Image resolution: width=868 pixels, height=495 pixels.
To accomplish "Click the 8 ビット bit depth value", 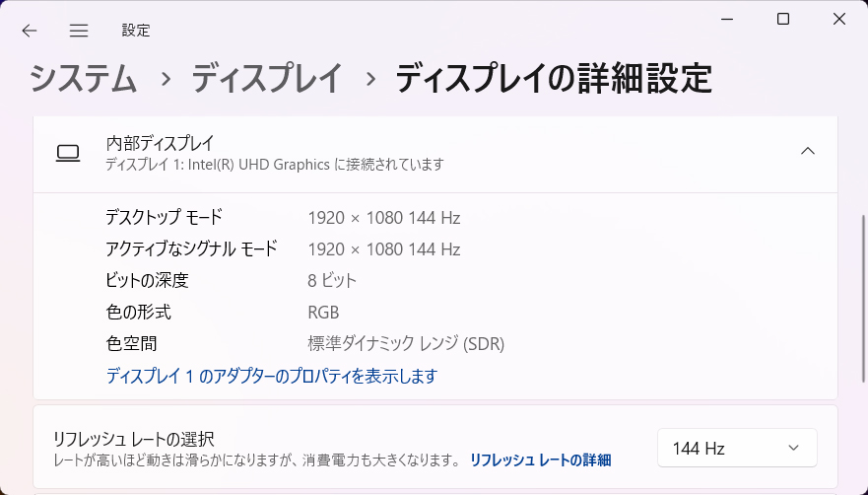I will [332, 280].
